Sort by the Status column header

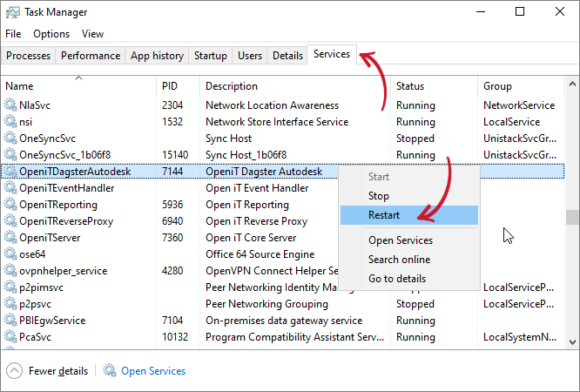pyautogui.click(x=410, y=86)
